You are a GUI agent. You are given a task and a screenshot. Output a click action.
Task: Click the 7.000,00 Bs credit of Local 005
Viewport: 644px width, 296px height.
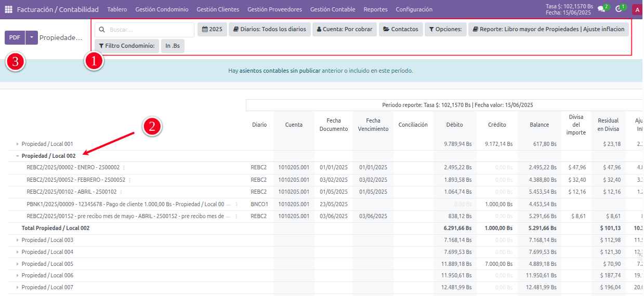pos(498,264)
